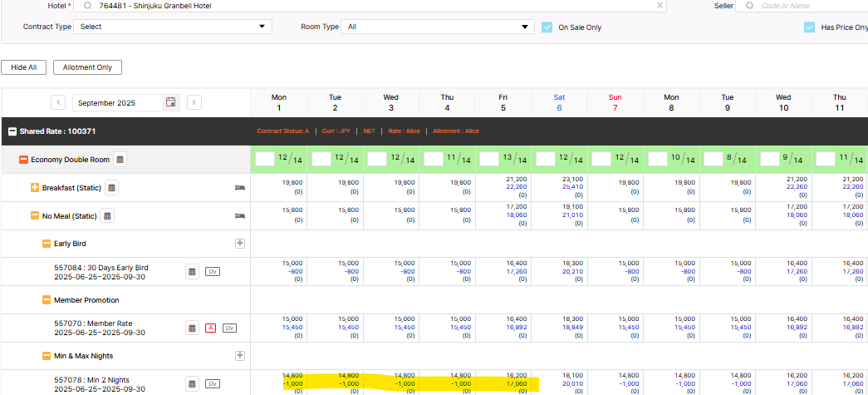Collapse the Shared Rate 100371 section
Image resolution: width=868 pixels, height=395 pixels.
click(13, 131)
